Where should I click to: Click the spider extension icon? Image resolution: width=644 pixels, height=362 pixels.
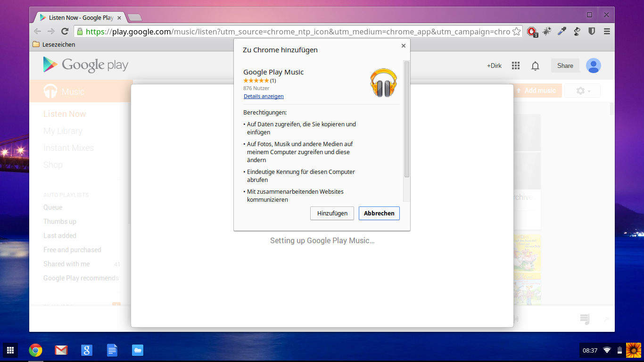coord(547,32)
